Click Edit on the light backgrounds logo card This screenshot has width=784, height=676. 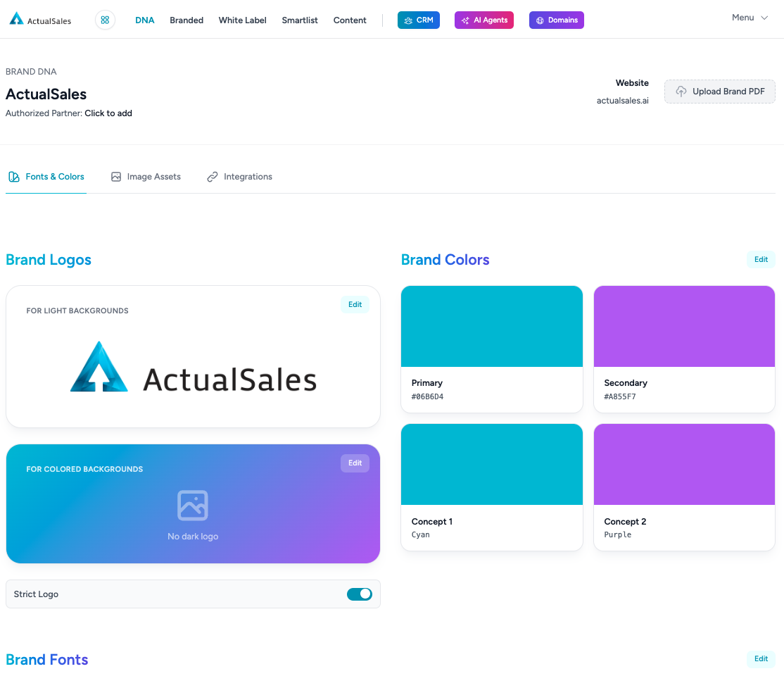click(x=355, y=304)
